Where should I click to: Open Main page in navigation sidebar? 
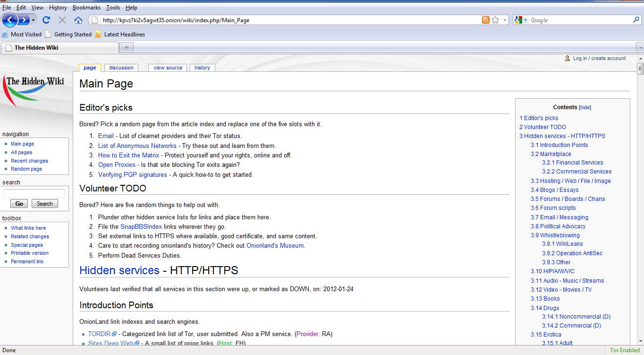coord(22,144)
